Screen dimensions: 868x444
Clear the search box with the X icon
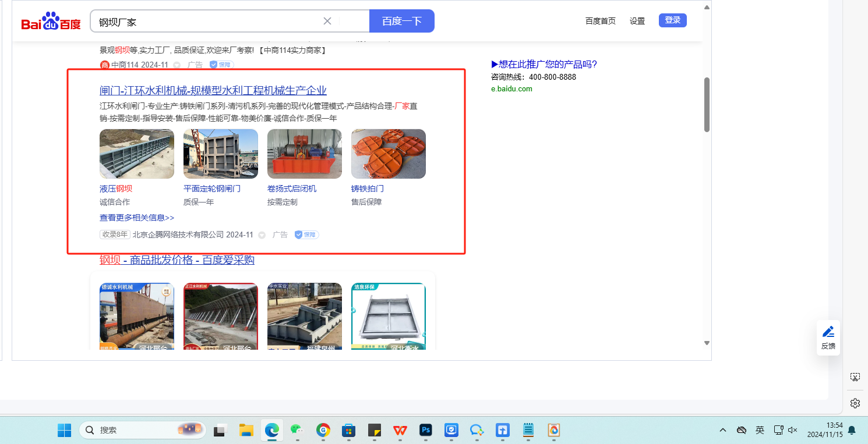click(x=327, y=21)
